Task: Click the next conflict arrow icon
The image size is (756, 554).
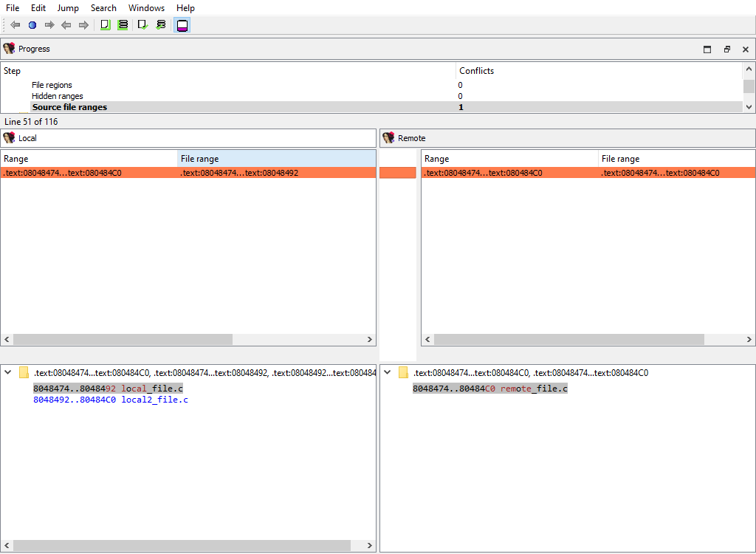Action: [x=83, y=24]
